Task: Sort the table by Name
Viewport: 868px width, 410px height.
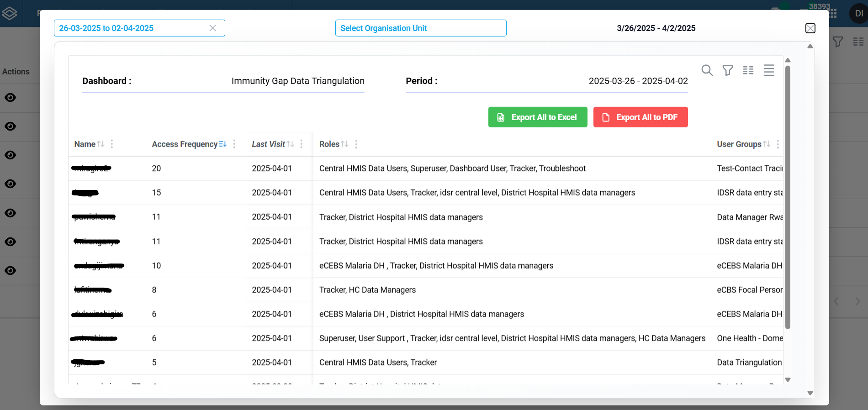Action: (x=101, y=144)
